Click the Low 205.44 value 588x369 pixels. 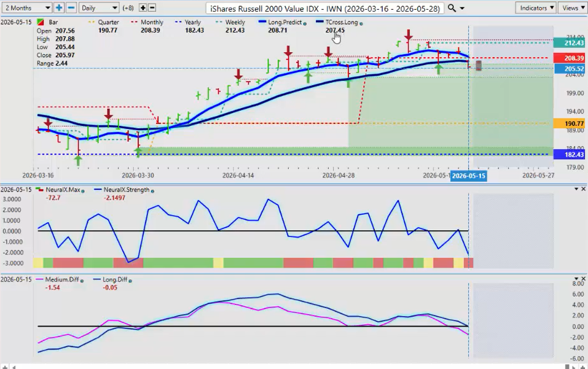[65, 47]
